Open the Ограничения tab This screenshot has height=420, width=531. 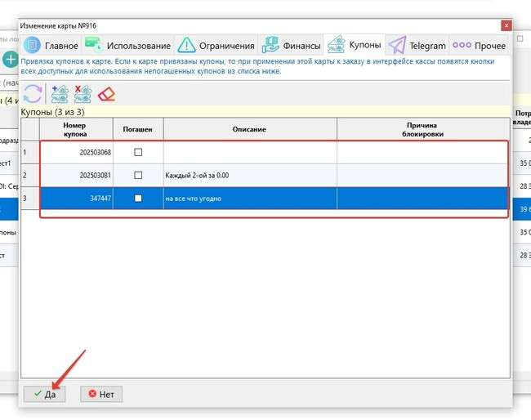click(216, 45)
